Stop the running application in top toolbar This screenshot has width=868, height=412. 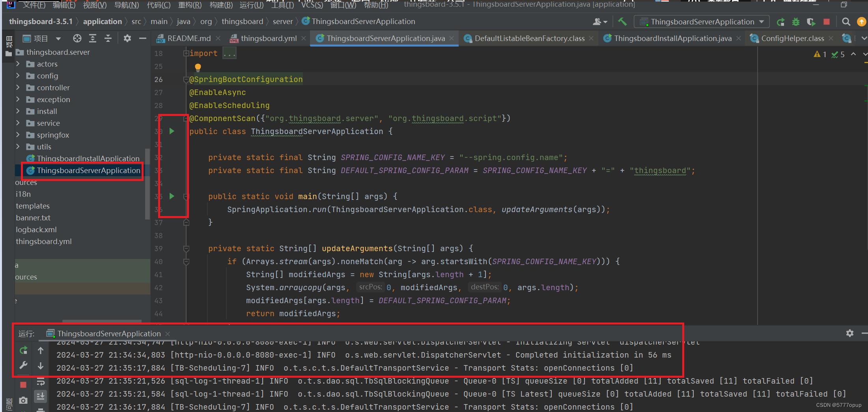[827, 22]
